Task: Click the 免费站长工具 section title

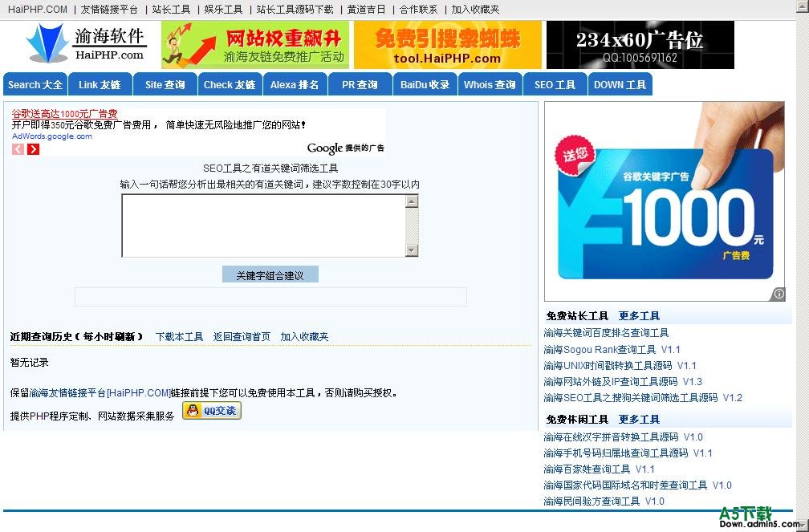Action: pyautogui.click(x=577, y=316)
